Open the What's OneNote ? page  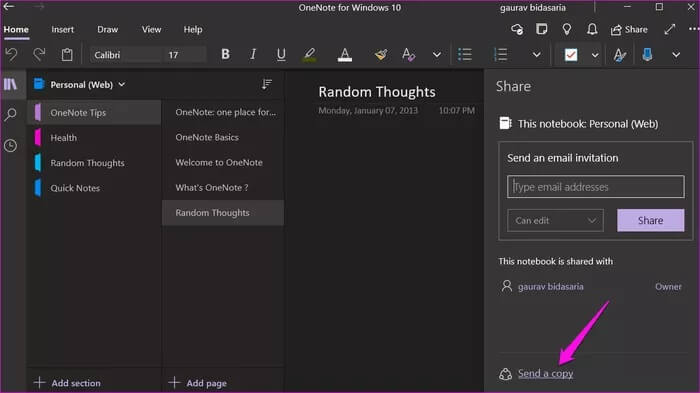tap(223, 188)
